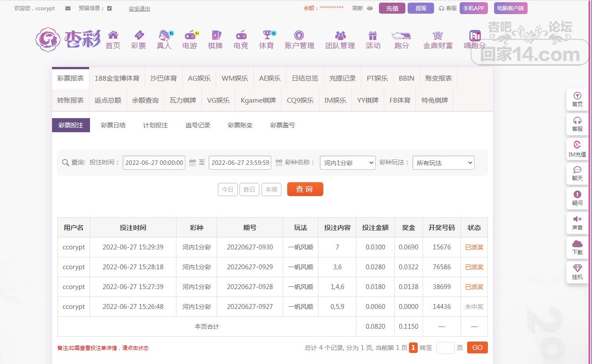Click the page number input field

[445, 348]
